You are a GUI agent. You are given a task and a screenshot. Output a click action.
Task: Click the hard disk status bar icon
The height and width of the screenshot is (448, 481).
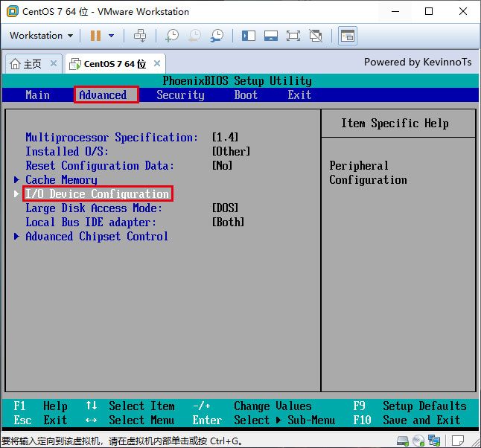403,441
